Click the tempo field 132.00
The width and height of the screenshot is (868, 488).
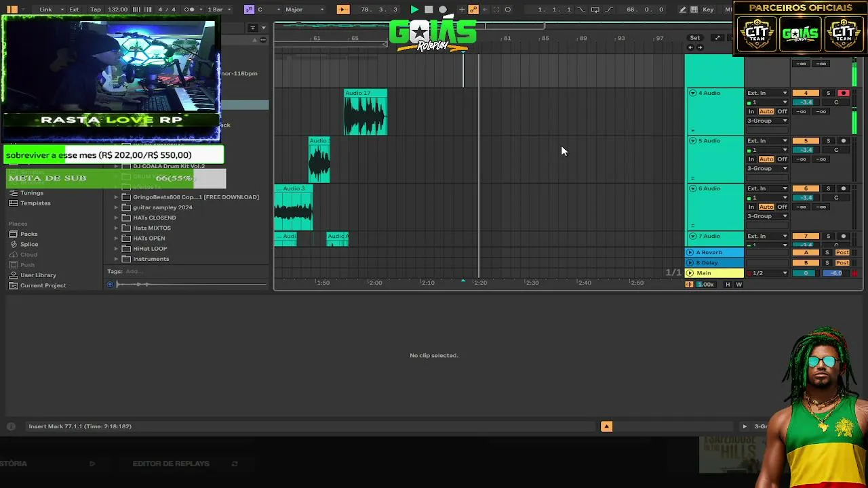[x=117, y=9]
